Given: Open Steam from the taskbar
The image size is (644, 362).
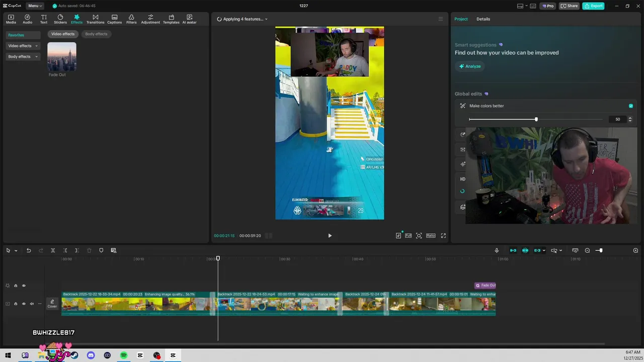Looking at the screenshot, I should pos(74,355).
